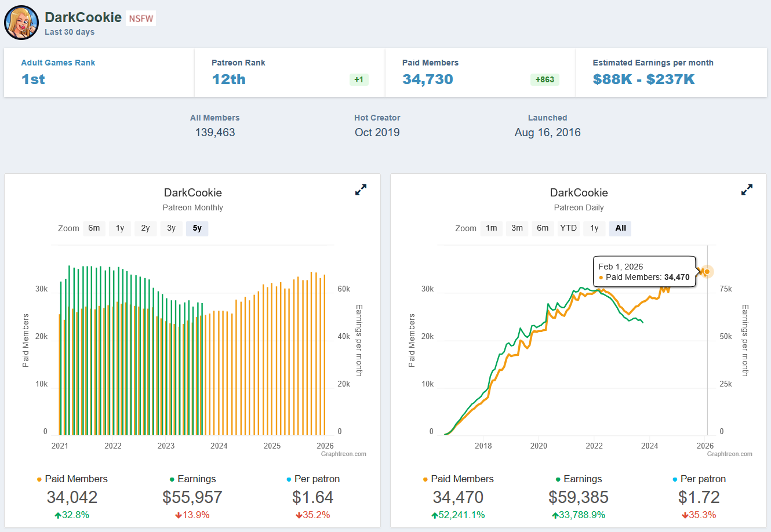The height and width of the screenshot is (532, 771).
Task: Set Monthly chart zoom to 1y
Action: point(120,228)
